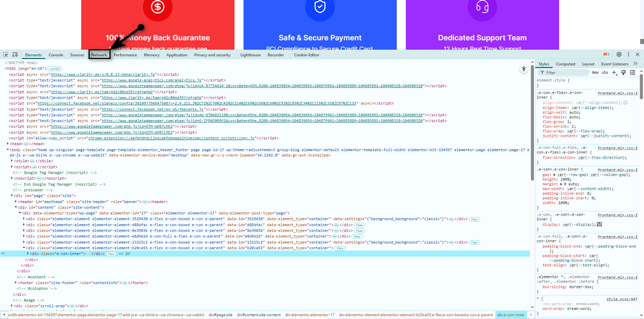Open the Event Listeners tab

click(614, 64)
